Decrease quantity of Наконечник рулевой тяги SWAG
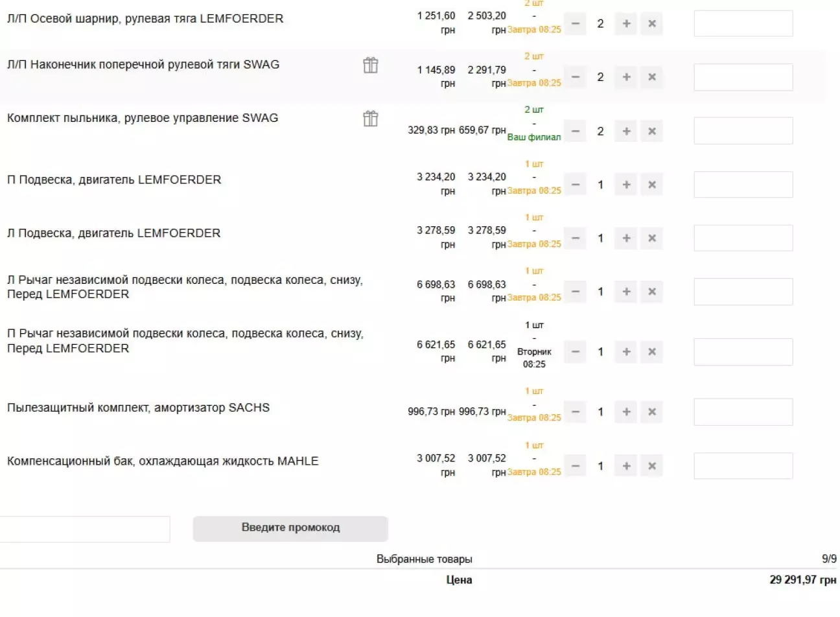 pyautogui.click(x=575, y=77)
